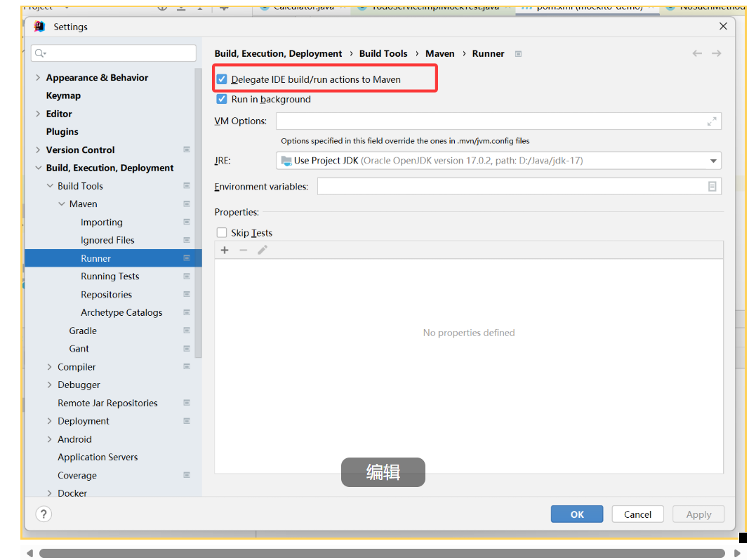Select Plugins in settings tree

click(62, 131)
